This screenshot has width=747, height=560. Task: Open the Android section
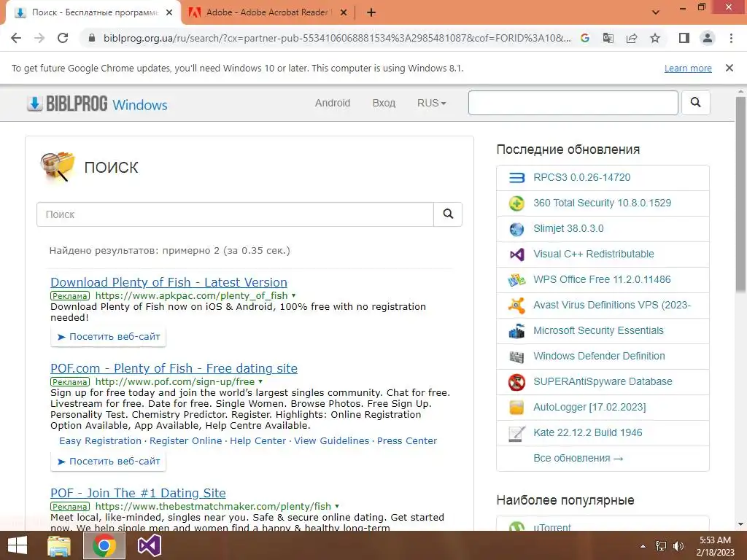(x=333, y=103)
